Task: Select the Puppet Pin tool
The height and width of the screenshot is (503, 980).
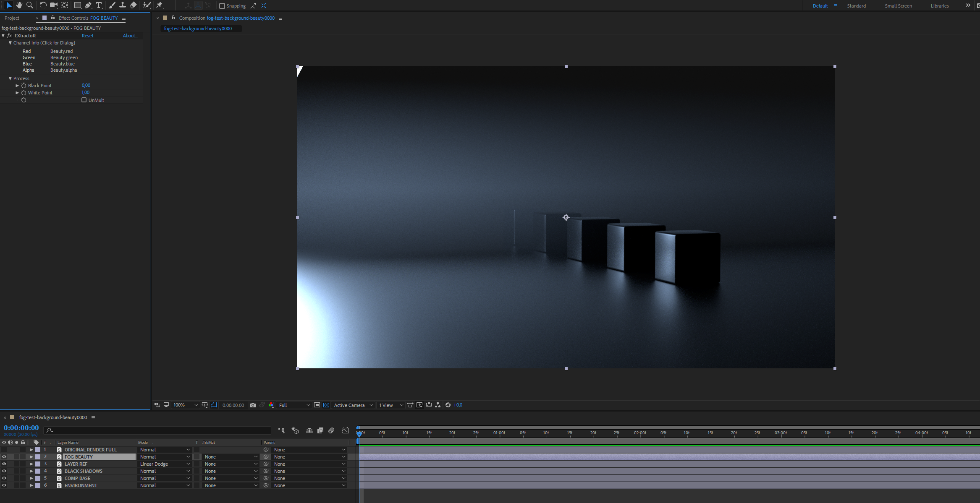Action: [159, 5]
